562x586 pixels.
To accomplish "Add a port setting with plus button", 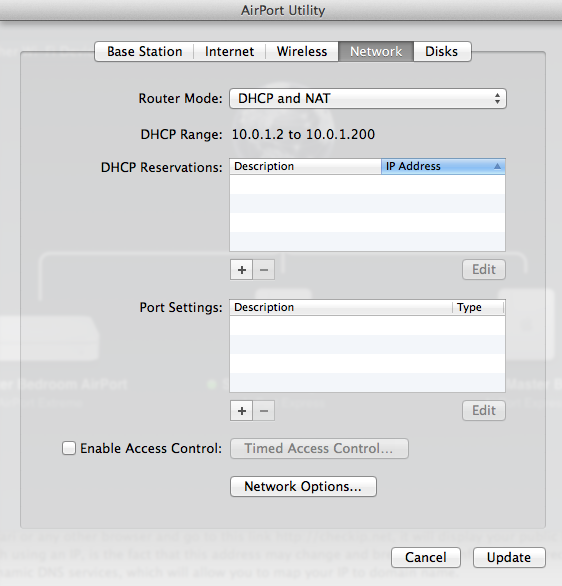I will pos(242,411).
